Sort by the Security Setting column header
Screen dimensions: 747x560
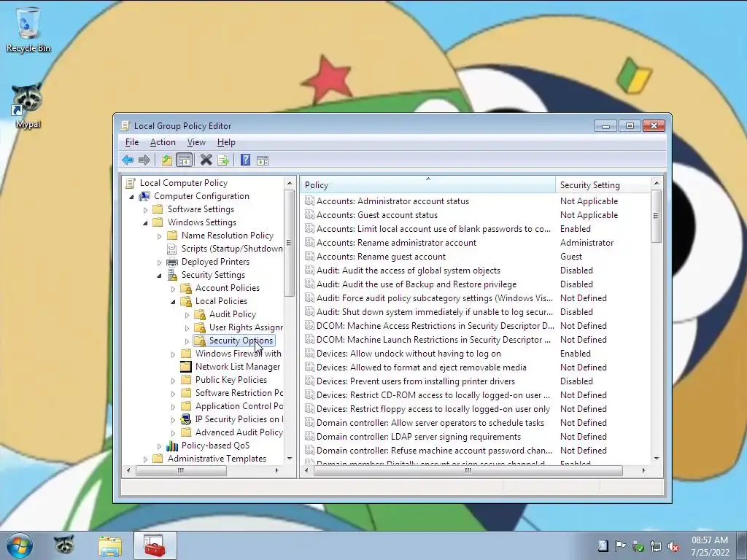coord(603,184)
